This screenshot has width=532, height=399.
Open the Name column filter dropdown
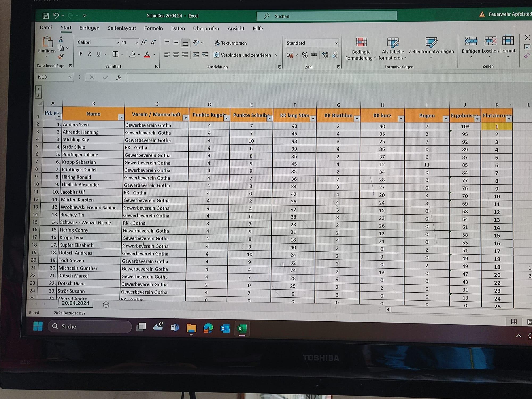121,117
